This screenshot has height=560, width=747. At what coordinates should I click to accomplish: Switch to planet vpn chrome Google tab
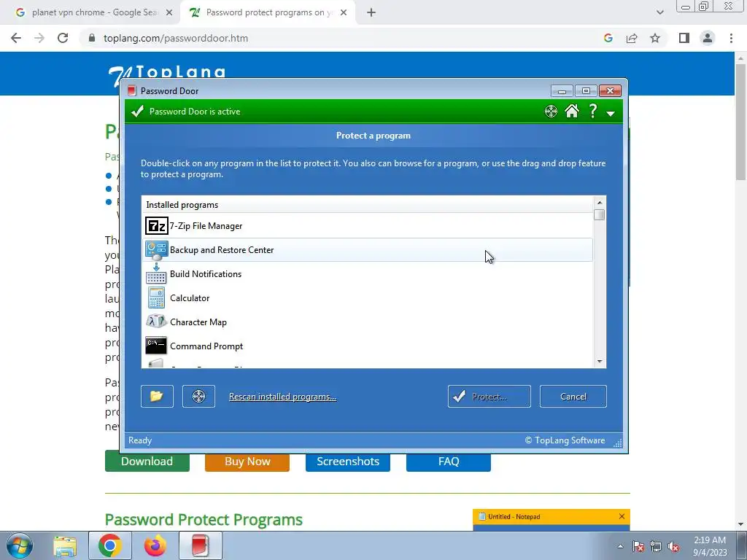94,12
